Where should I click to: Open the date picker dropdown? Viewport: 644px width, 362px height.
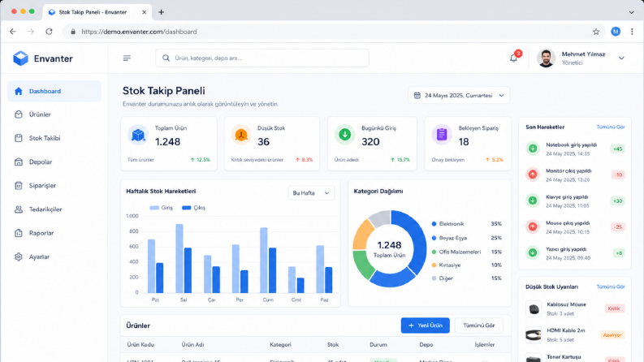point(459,95)
